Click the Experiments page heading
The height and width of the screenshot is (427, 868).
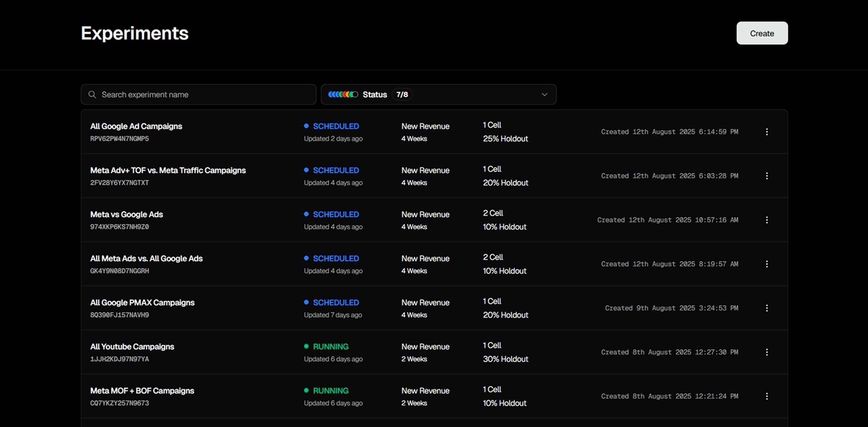(135, 33)
